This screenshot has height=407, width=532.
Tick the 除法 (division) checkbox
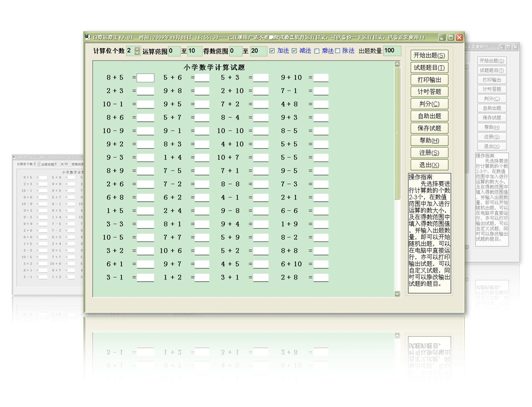click(337, 51)
